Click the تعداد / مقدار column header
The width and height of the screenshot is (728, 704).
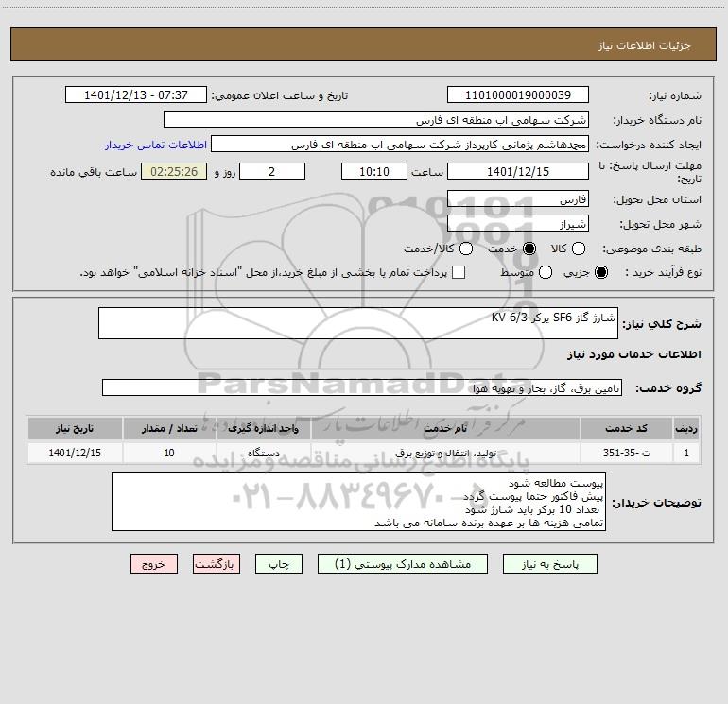point(169,428)
